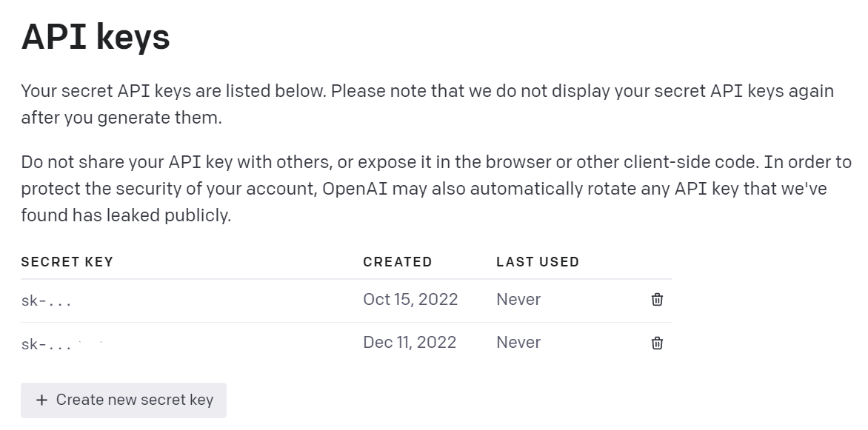Screen dimensions: 868x430
Task: Click the LAST USED column header
Action: (537, 262)
